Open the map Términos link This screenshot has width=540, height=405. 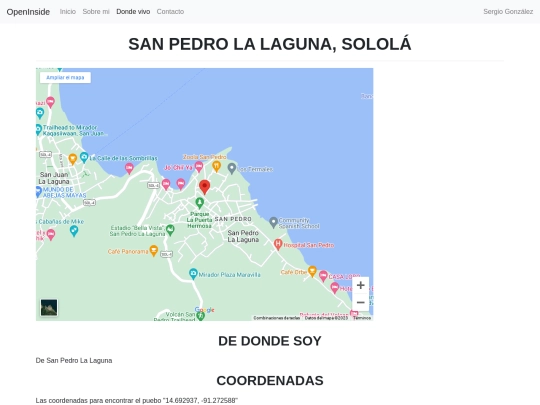click(x=362, y=318)
